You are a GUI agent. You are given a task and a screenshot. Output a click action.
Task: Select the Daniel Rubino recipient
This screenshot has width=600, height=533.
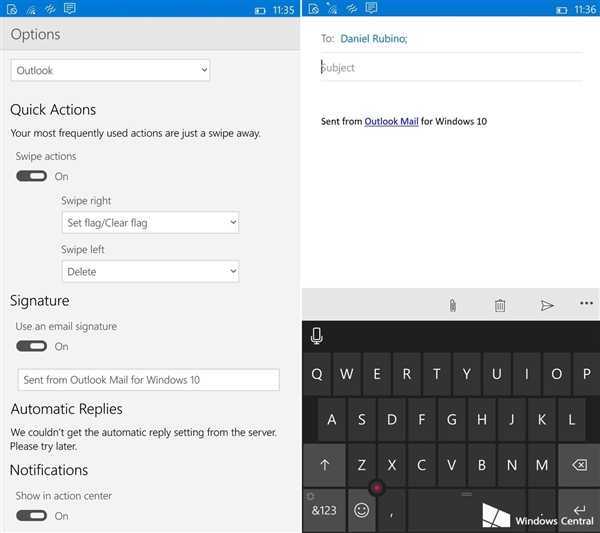click(373, 39)
